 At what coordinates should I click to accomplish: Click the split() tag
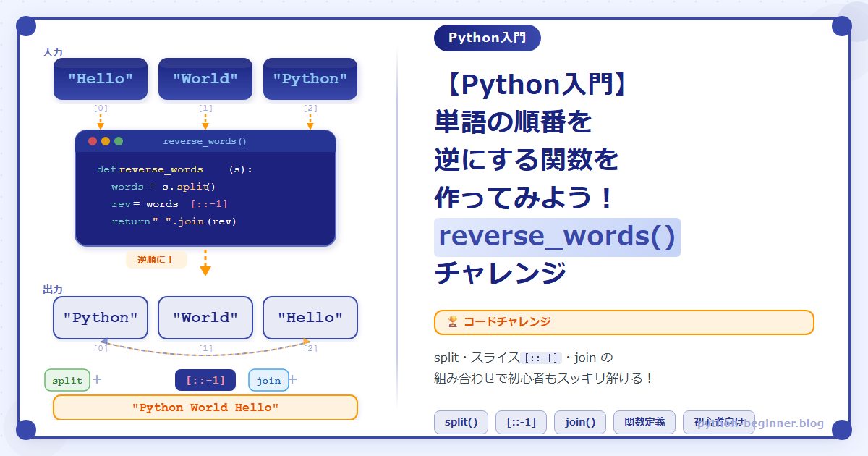pyautogui.click(x=461, y=423)
